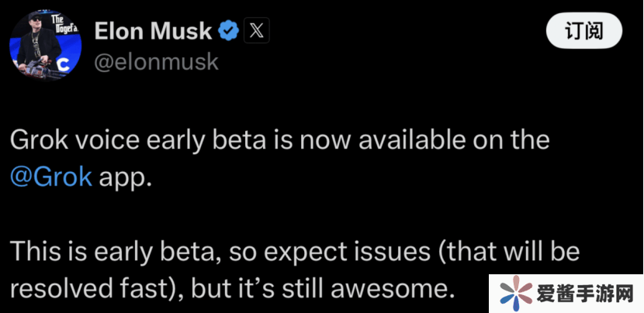
Task: Open the @Grok mention link
Action: coord(51,175)
